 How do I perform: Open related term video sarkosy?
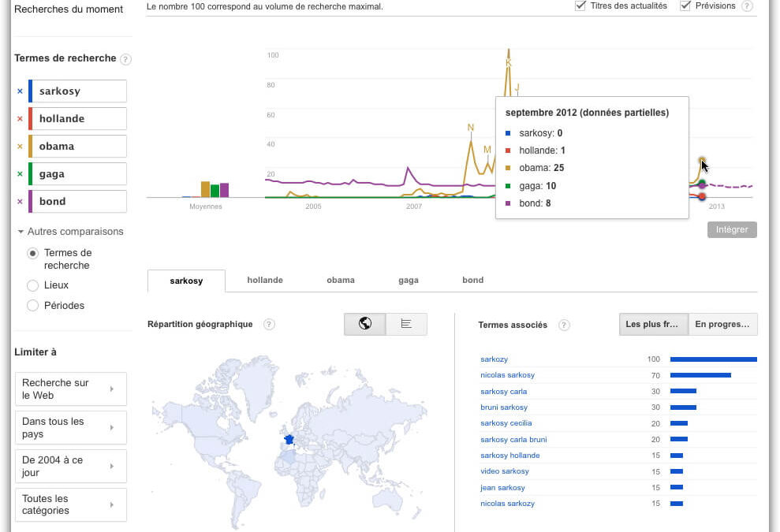pyautogui.click(x=505, y=471)
